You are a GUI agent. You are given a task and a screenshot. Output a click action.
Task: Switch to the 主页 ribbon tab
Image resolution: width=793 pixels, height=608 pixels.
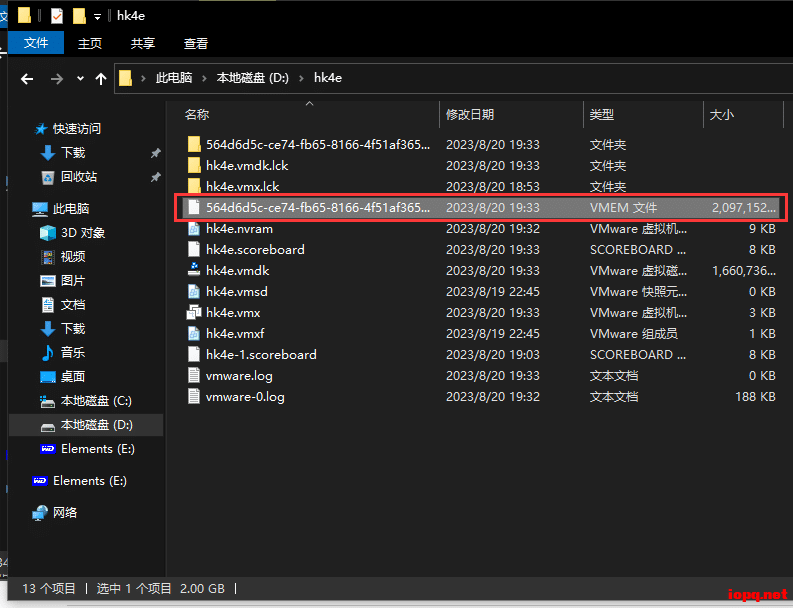[x=90, y=44]
